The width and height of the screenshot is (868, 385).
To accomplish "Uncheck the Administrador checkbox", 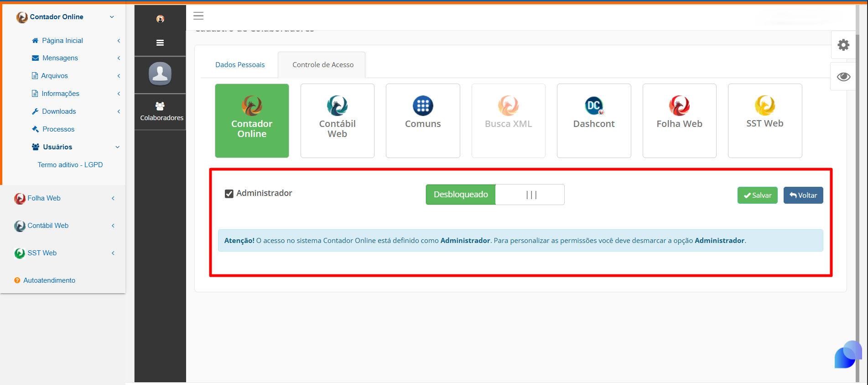I will point(229,194).
